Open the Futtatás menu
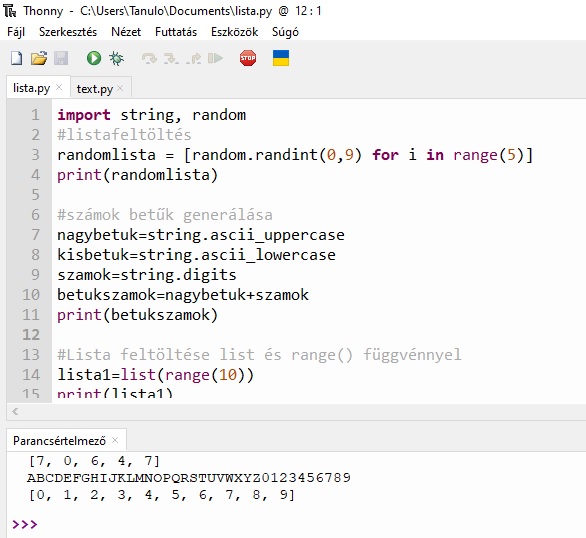Image resolution: width=586 pixels, height=538 pixels. [176, 32]
